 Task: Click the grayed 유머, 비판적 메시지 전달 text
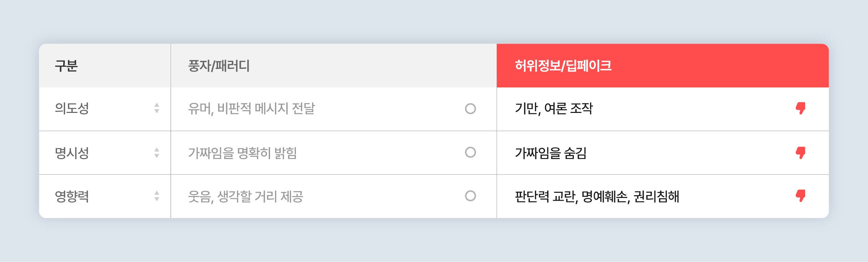click(251, 109)
